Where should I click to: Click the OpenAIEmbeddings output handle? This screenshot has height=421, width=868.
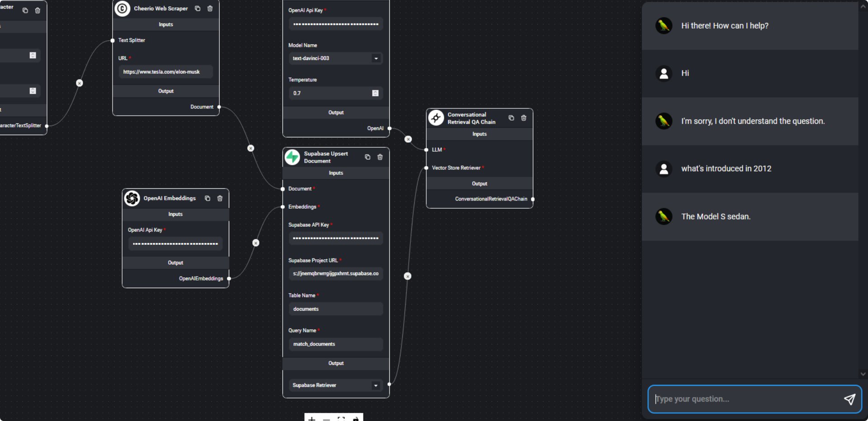click(229, 279)
